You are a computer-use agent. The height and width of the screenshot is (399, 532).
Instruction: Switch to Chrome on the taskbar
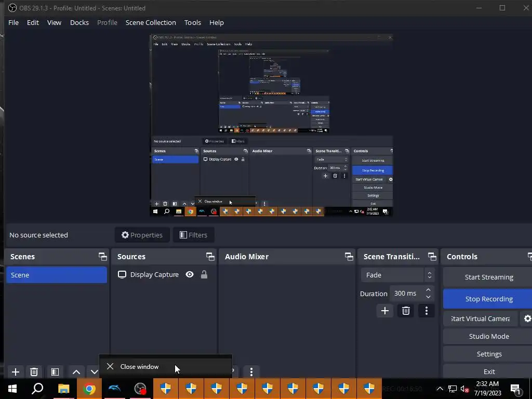click(89, 389)
